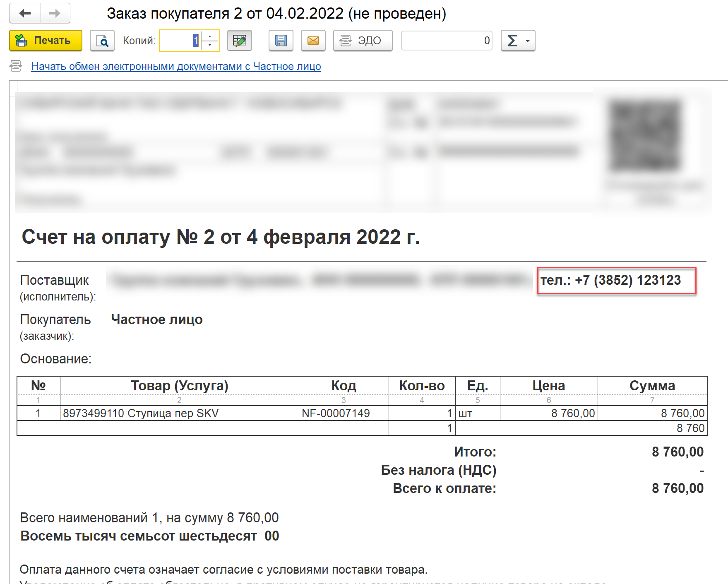Click the document exchange icon beside link

[16, 66]
